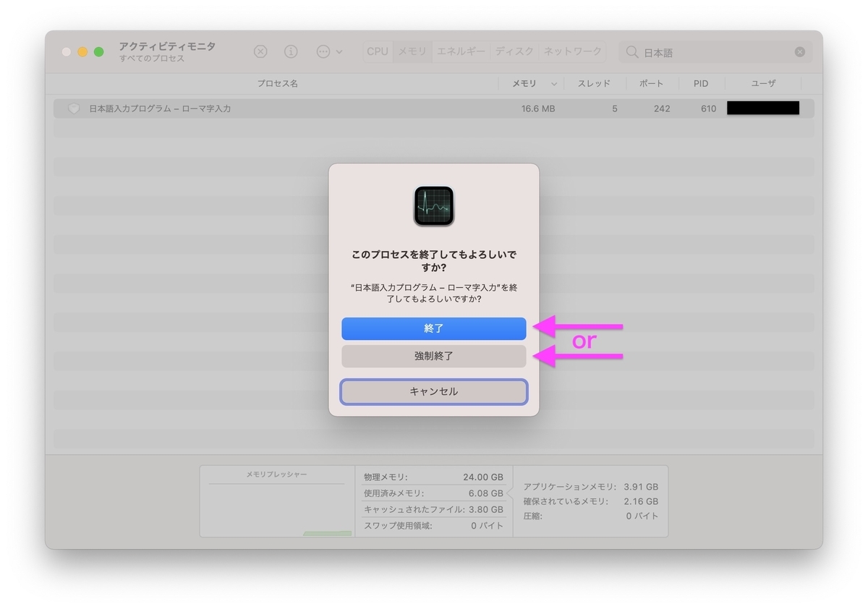Switch to the ネットワーク tab
This screenshot has width=868, height=609.
(572, 51)
